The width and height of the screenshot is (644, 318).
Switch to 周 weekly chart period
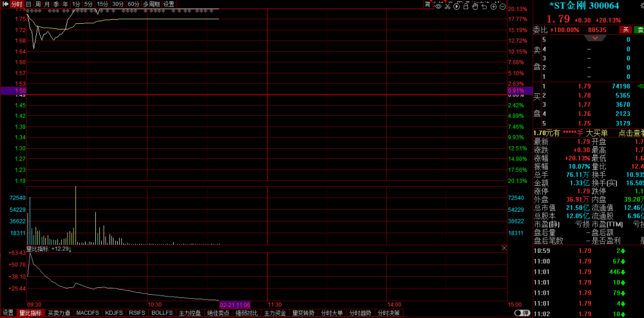[38, 4]
